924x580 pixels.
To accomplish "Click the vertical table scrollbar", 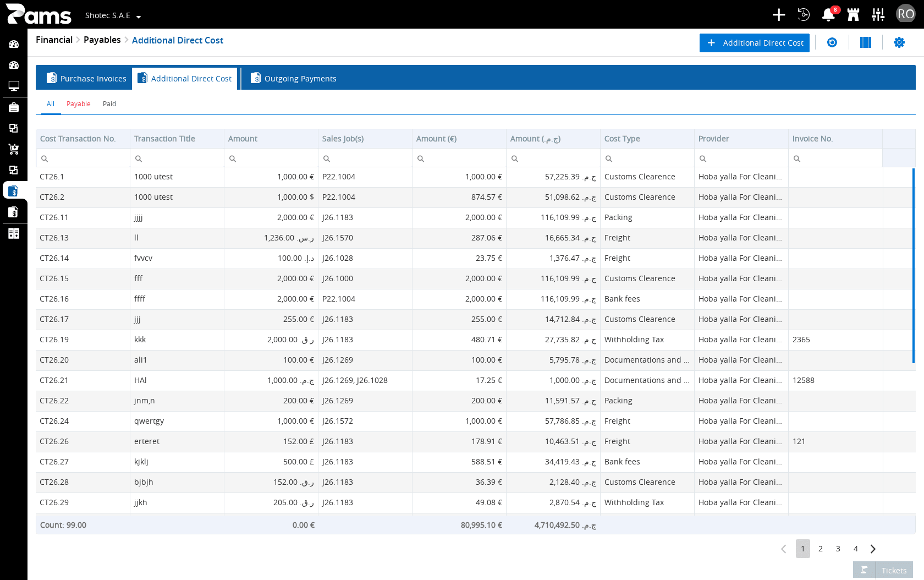I will 913,266.
